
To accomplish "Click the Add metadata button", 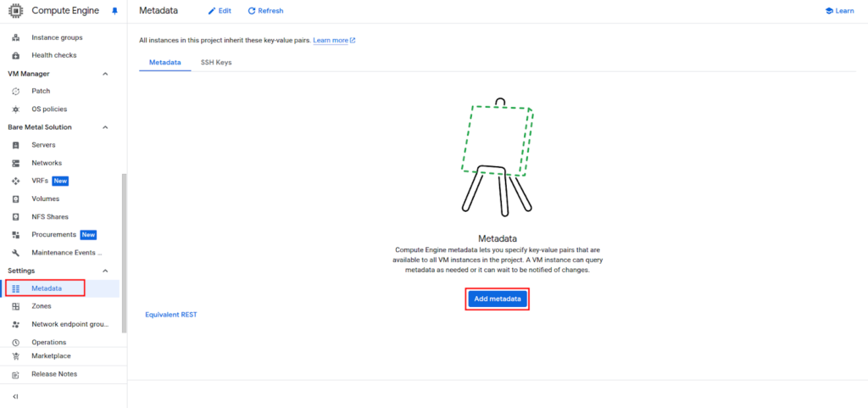I will [x=498, y=299].
